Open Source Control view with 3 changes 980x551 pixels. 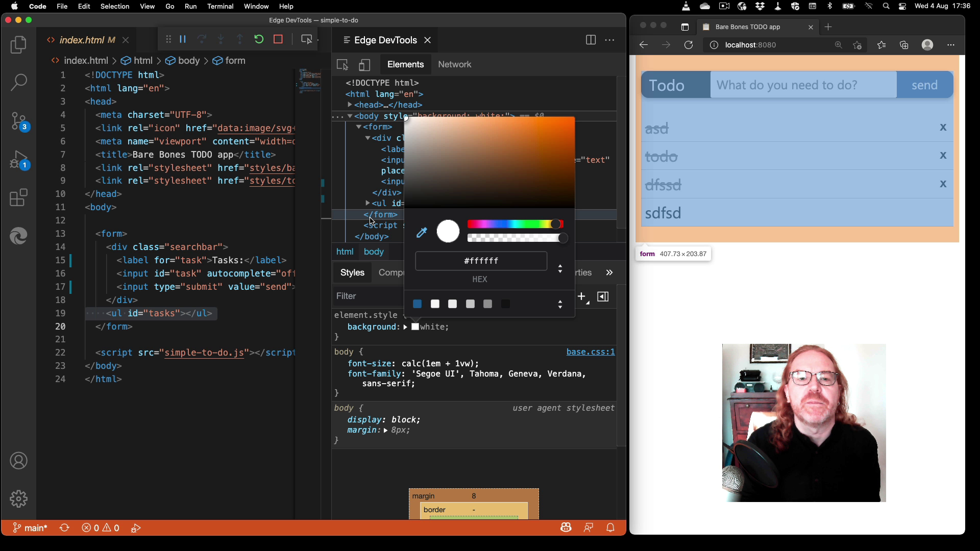pos(19,121)
